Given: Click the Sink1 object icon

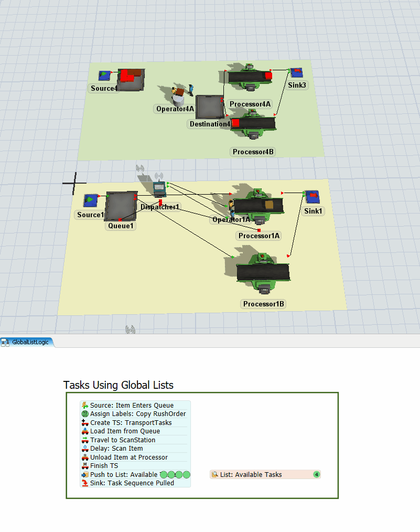Looking at the screenshot, I should [313, 197].
